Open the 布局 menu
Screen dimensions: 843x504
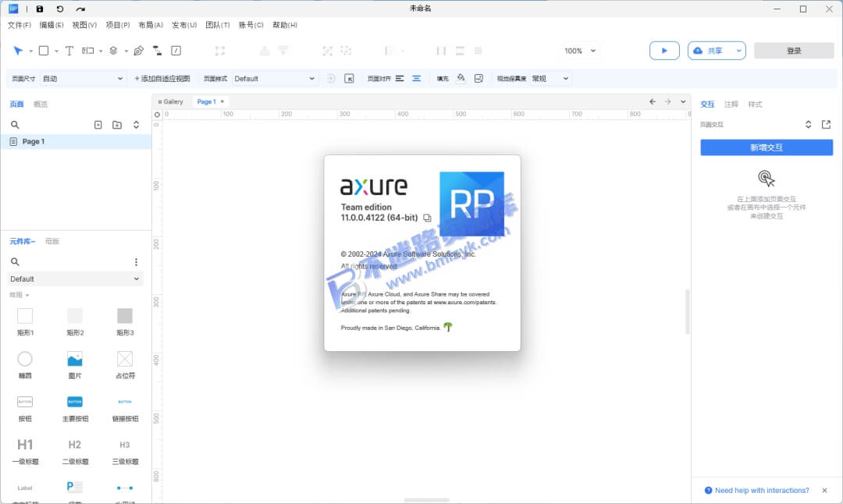tap(151, 25)
